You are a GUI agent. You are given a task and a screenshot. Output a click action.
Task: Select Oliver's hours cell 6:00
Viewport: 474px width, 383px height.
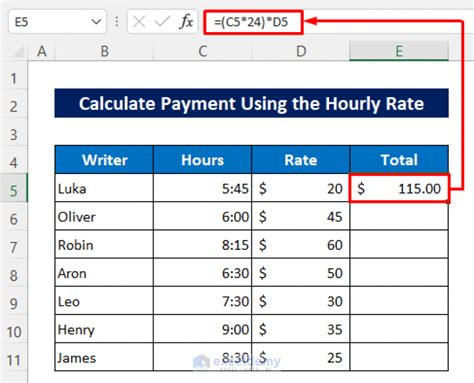pos(202,217)
